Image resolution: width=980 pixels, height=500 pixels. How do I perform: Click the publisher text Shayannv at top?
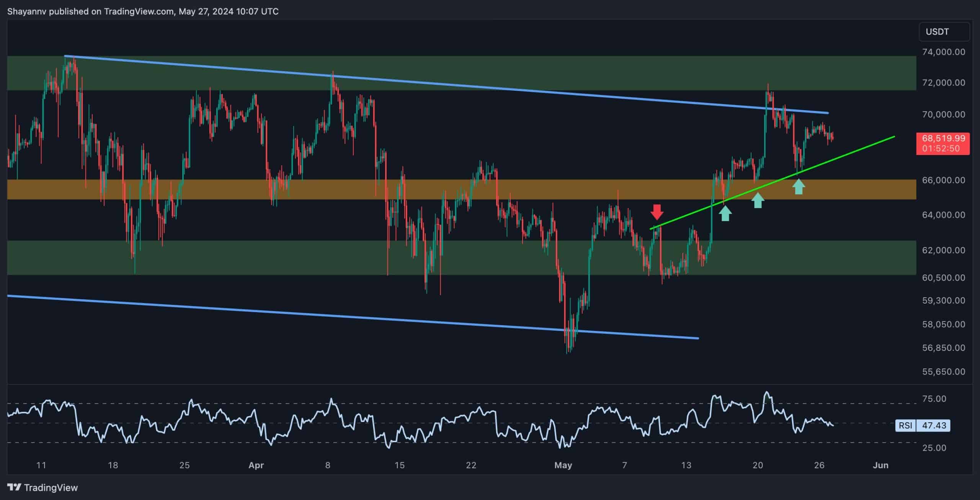(x=27, y=11)
